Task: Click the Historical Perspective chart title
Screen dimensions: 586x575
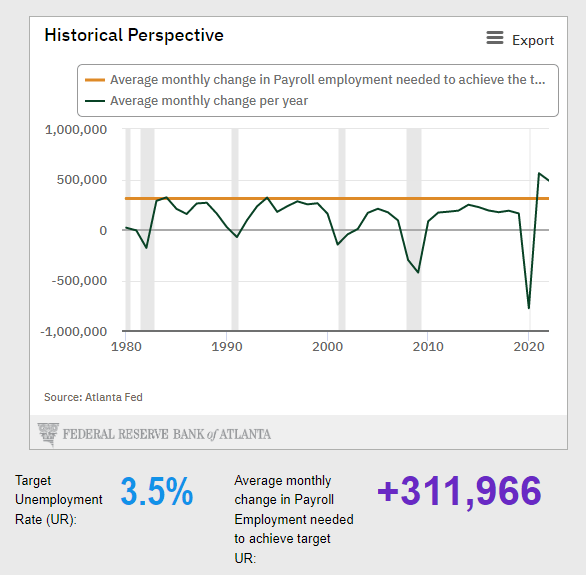Action: coord(134,35)
